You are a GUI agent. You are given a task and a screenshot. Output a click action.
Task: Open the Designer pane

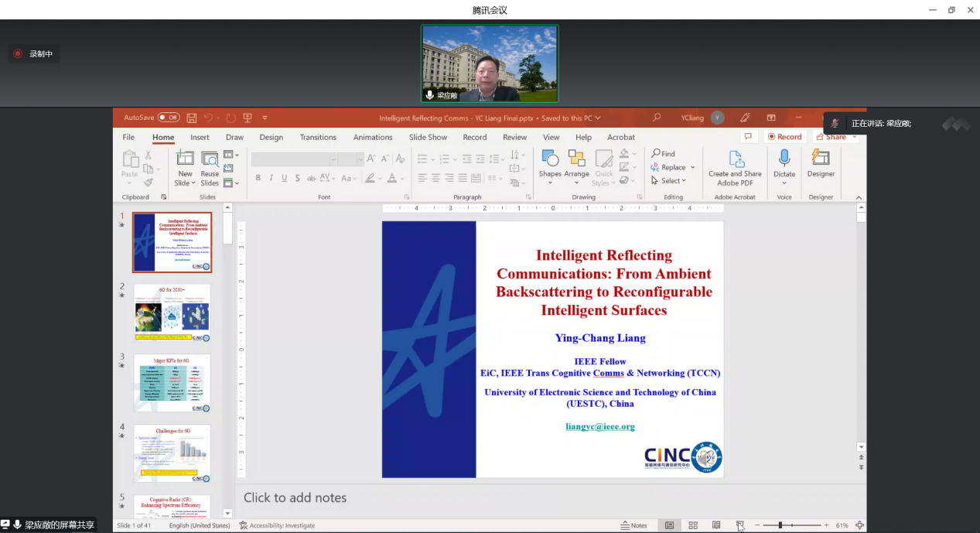pyautogui.click(x=821, y=164)
